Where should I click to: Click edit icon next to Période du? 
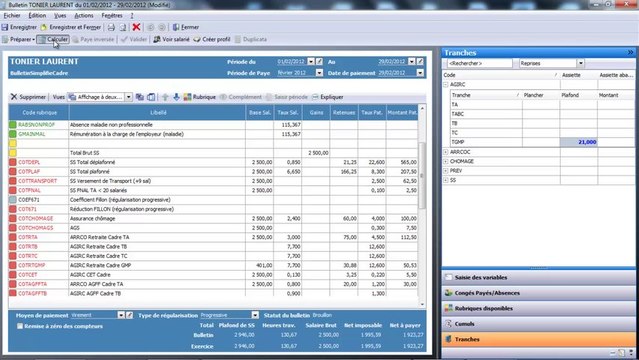[320, 62]
